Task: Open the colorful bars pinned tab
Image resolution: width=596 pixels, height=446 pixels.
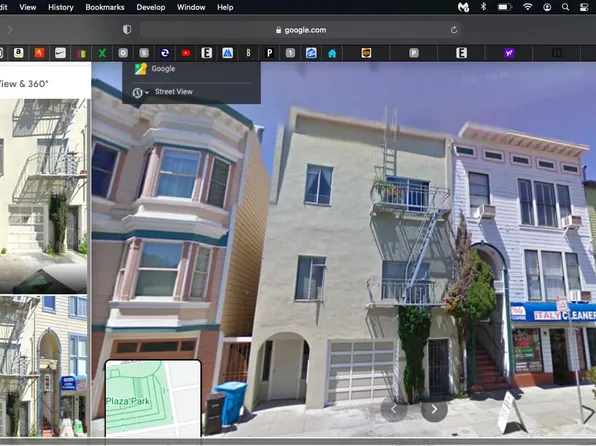Action: (x=81, y=53)
